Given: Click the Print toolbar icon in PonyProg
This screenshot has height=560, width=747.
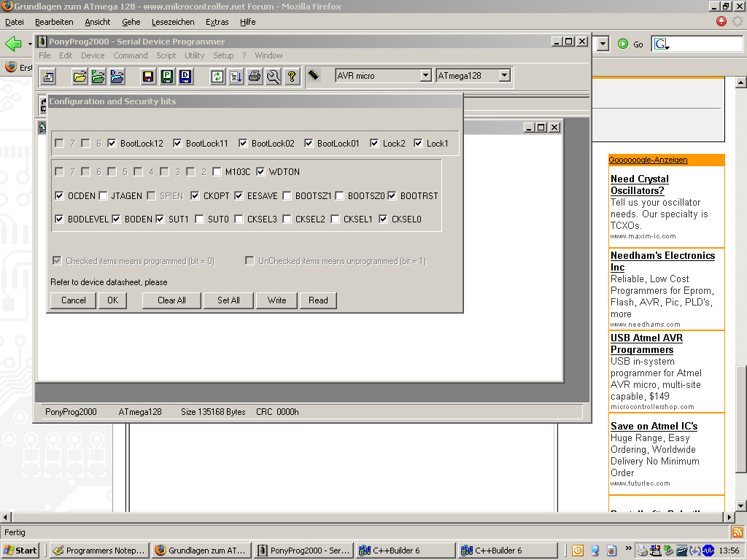Looking at the screenshot, I should point(255,76).
